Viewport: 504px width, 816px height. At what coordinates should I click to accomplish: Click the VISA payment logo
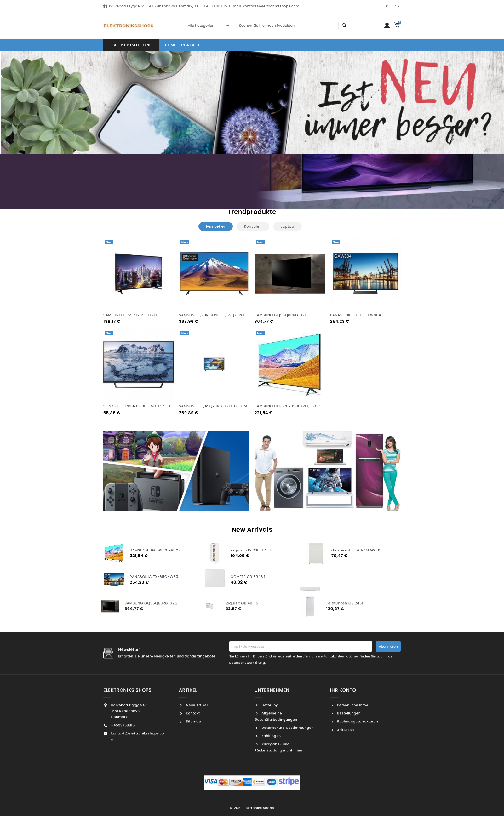pyautogui.click(x=211, y=781)
